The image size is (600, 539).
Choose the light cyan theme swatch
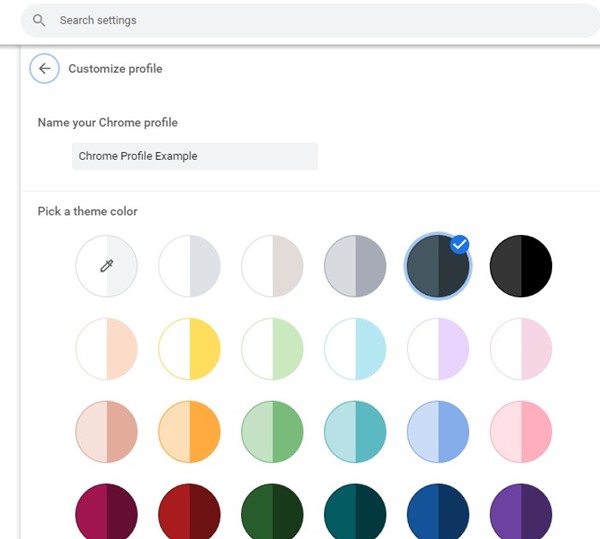(355, 349)
